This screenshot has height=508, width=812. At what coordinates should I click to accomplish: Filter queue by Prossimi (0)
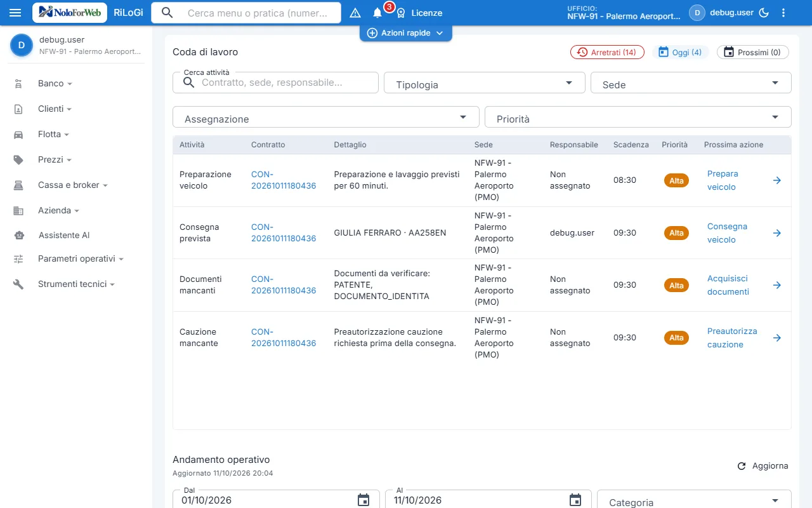[753, 52]
